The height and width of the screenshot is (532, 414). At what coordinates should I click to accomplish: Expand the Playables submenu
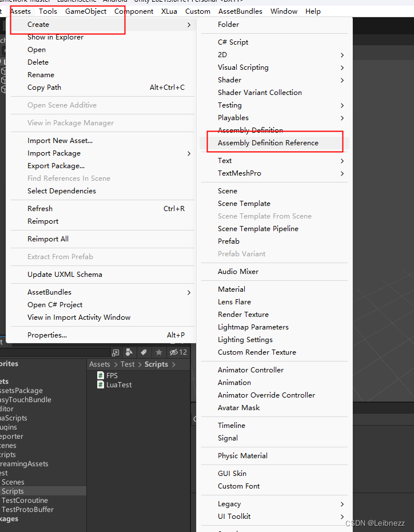click(x=274, y=117)
